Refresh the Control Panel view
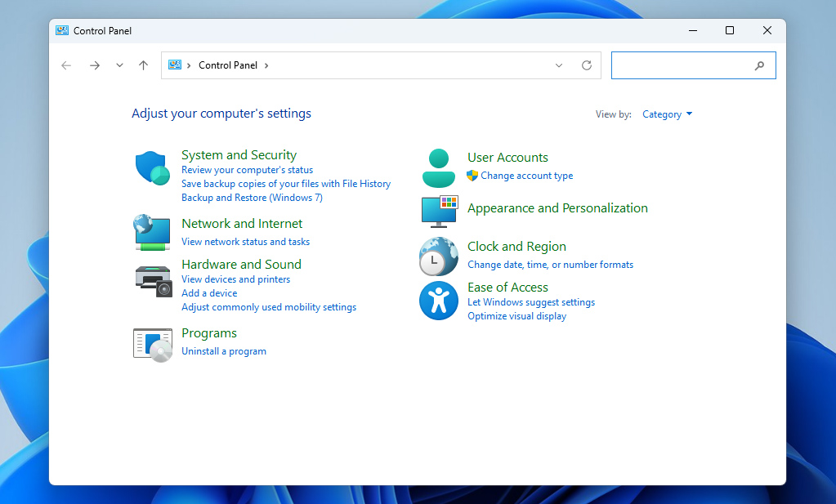This screenshot has height=504, width=836. click(x=587, y=65)
